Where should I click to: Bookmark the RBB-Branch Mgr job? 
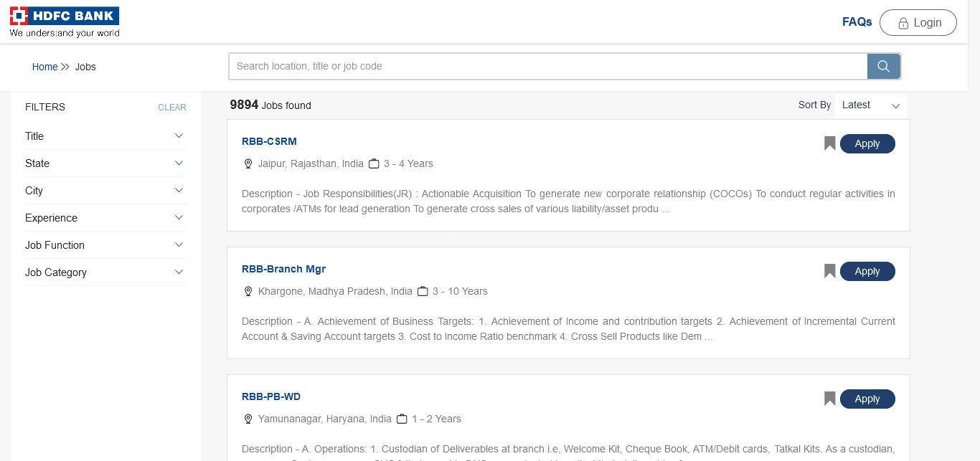(x=829, y=271)
